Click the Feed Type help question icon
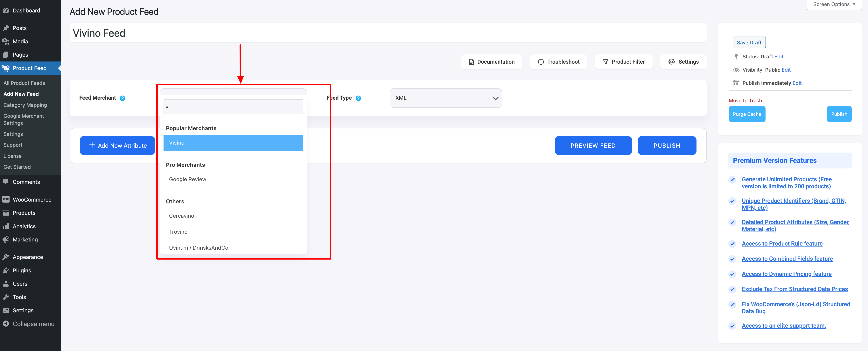The width and height of the screenshot is (868, 351). 358,98
